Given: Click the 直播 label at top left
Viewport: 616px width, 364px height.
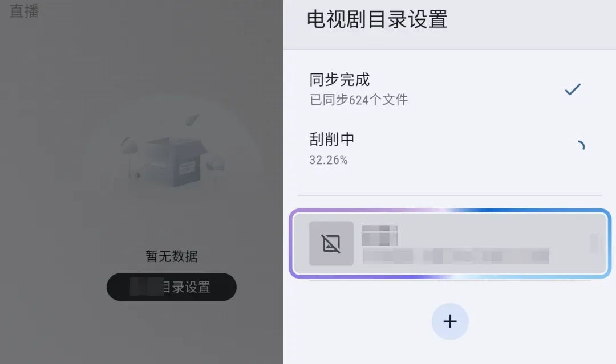Looking at the screenshot, I should point(24,11).
